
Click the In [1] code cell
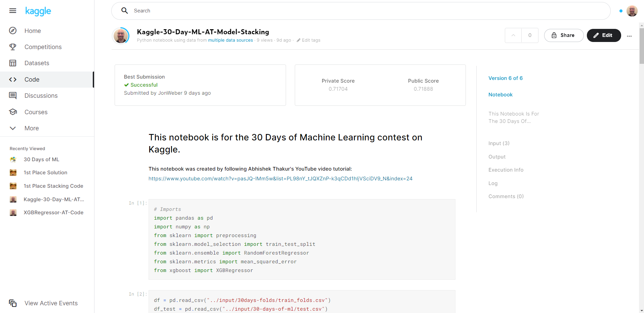[302, 239]
